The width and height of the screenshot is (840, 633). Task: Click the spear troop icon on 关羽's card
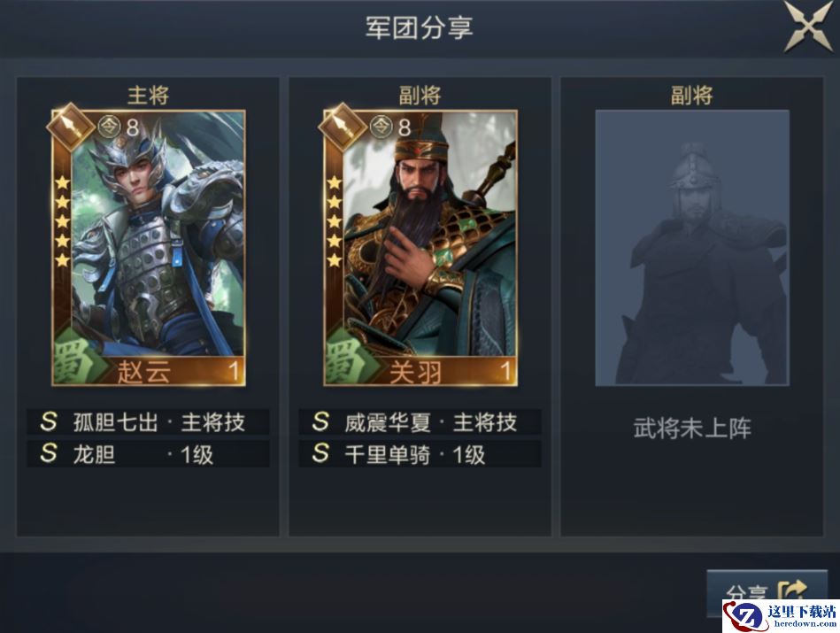343,127
